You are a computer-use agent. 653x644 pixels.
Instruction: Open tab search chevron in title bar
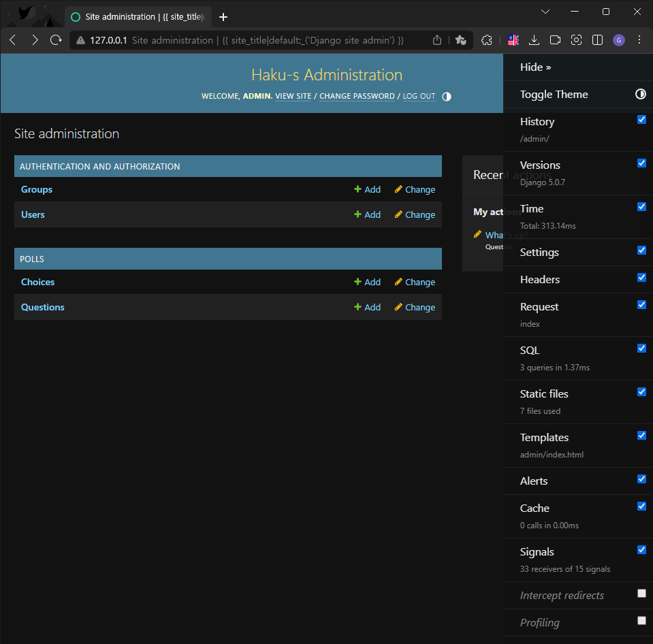545,12
